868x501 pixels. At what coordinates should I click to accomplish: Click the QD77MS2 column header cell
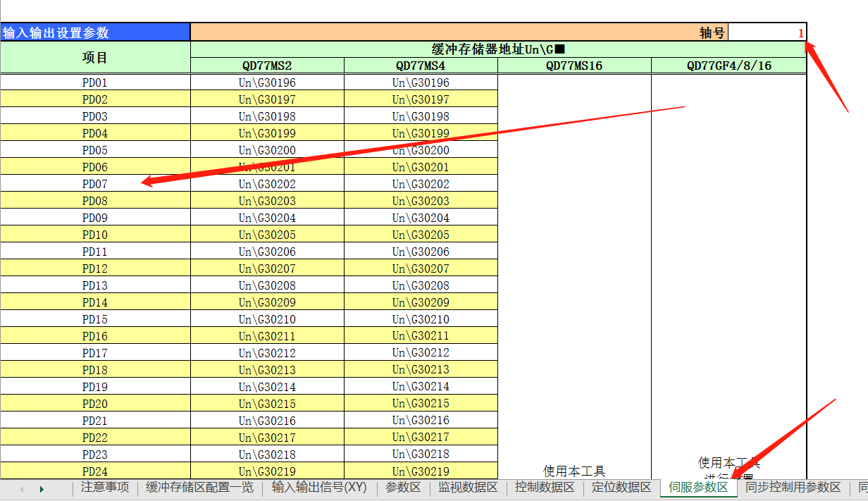[267, 66]
